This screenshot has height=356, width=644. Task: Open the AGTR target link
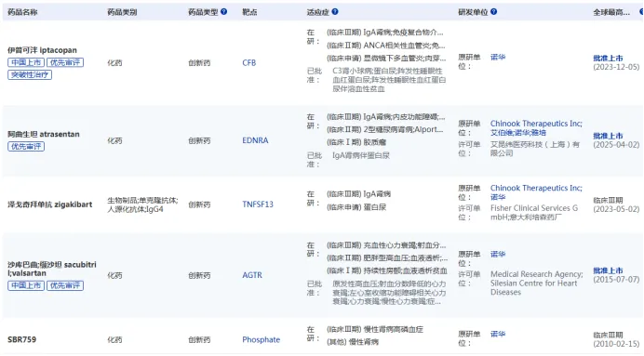[x=252, y=275]
